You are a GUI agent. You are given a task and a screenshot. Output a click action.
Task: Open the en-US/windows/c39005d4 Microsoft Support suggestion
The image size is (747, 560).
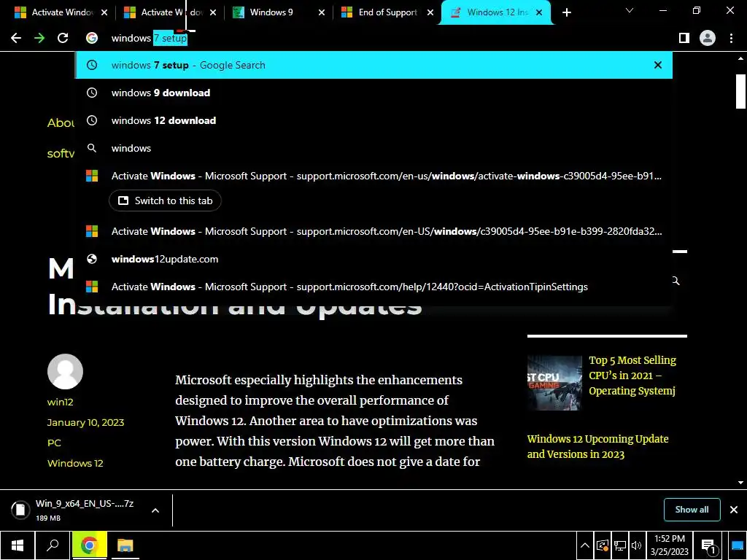374,231
